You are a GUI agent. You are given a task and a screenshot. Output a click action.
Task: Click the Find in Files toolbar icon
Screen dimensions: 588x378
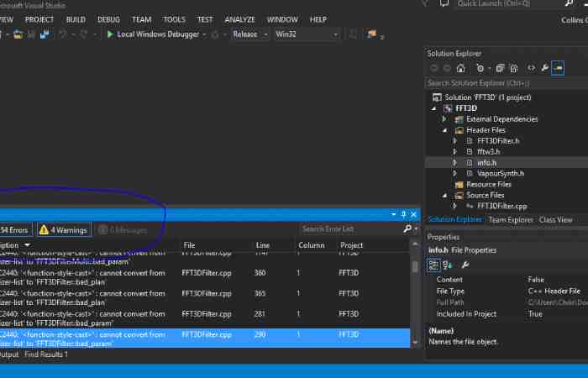pyautogui.click(x=371, y=34)
